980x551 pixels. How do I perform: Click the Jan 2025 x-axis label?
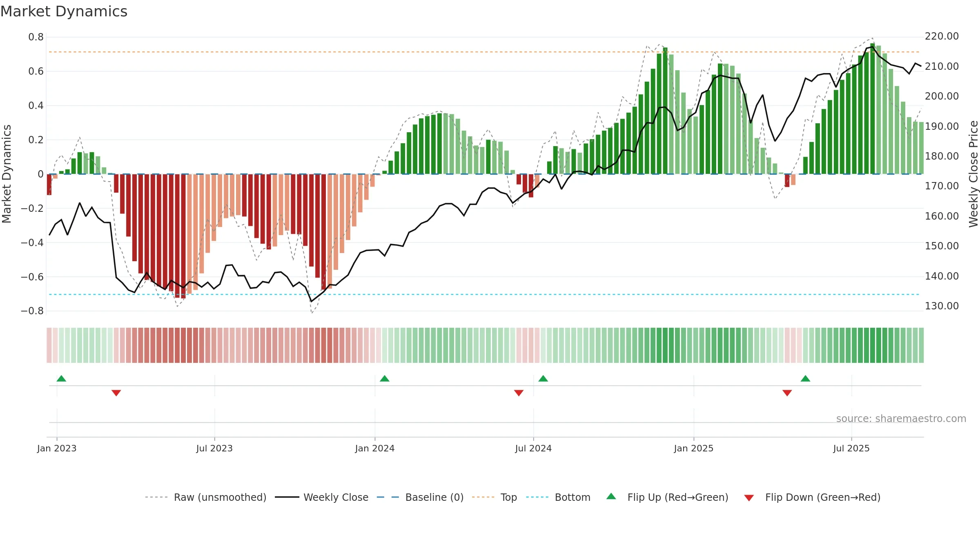(x=694, y=448)
